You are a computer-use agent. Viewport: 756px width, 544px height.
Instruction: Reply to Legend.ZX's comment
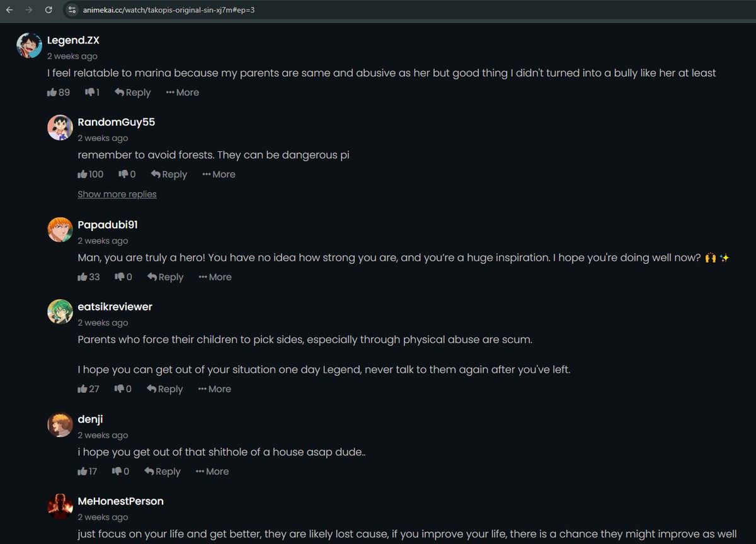133,93
